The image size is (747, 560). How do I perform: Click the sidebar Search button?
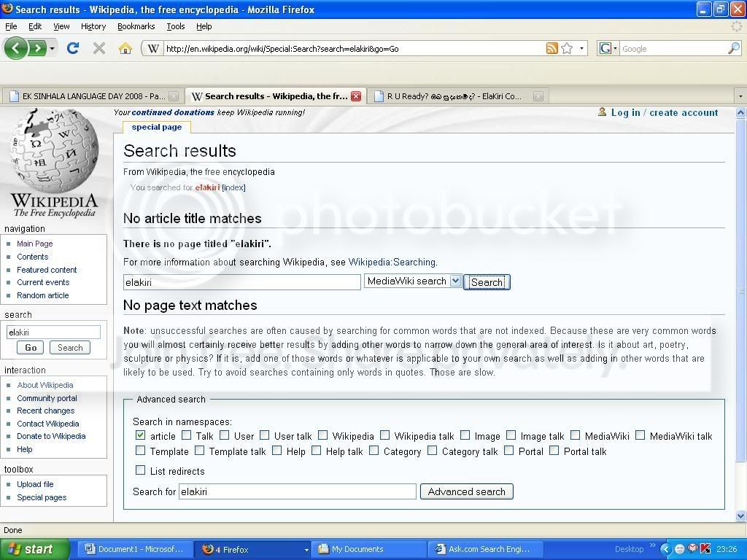70,348
